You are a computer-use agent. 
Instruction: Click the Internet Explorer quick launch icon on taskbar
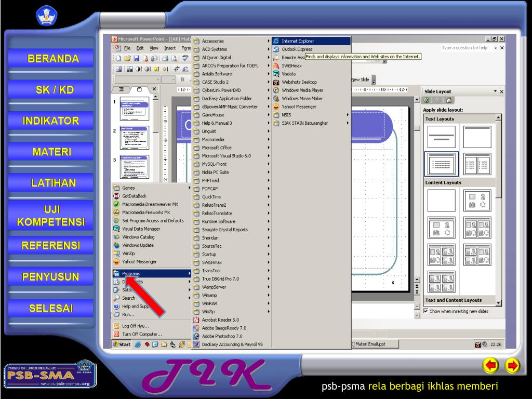point(138,344)
